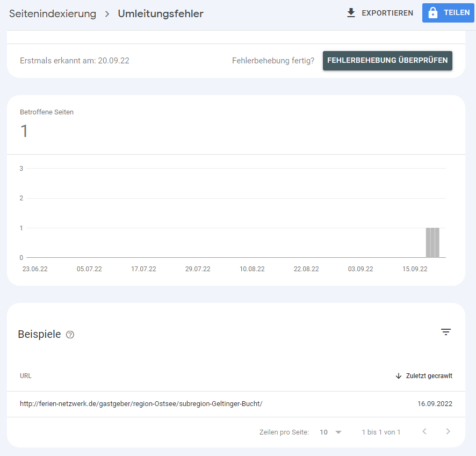Open the help icon next to Beispiele

tap(70, 335)
